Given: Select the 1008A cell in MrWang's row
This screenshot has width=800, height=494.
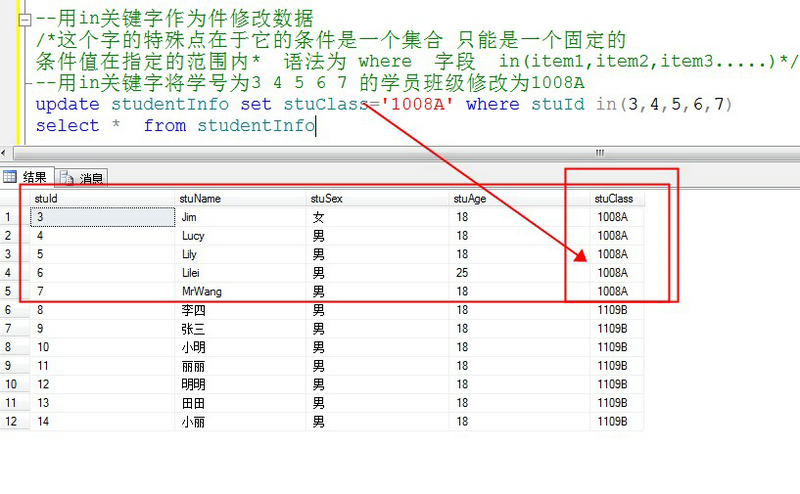Looking at the screenshot, I should coord(617,291).
